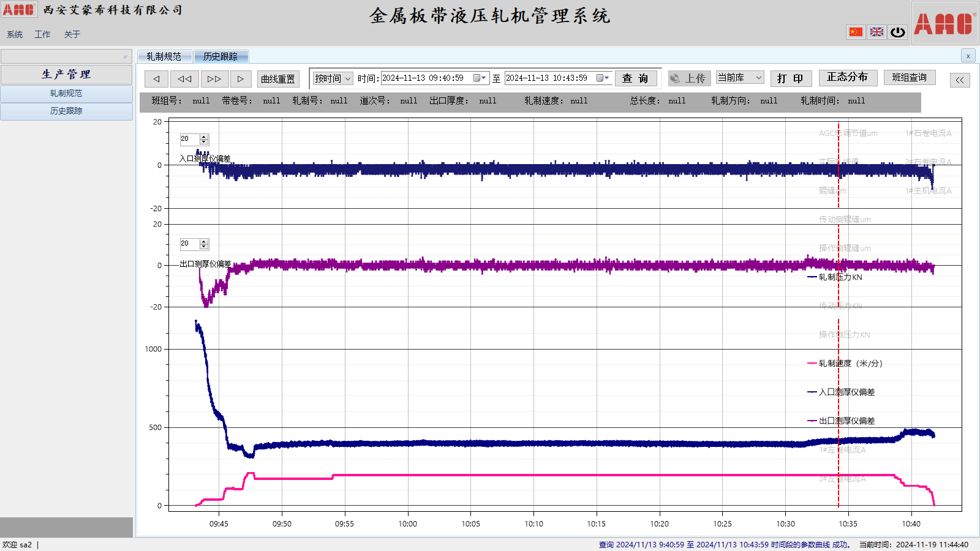Viewport: 980px width, 551px height.
Task: Click the end time input field
Action: (x=548, y=78)
